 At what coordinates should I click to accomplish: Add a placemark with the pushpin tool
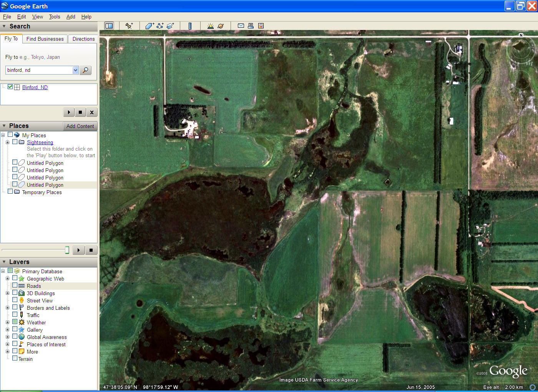coord(129,26)
